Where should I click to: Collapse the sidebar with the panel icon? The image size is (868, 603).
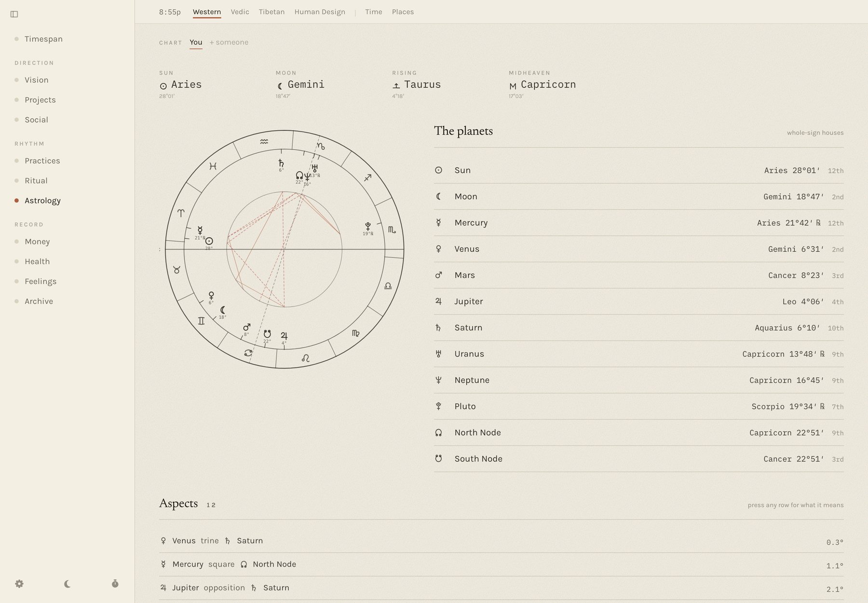click(x=14, y=14)
